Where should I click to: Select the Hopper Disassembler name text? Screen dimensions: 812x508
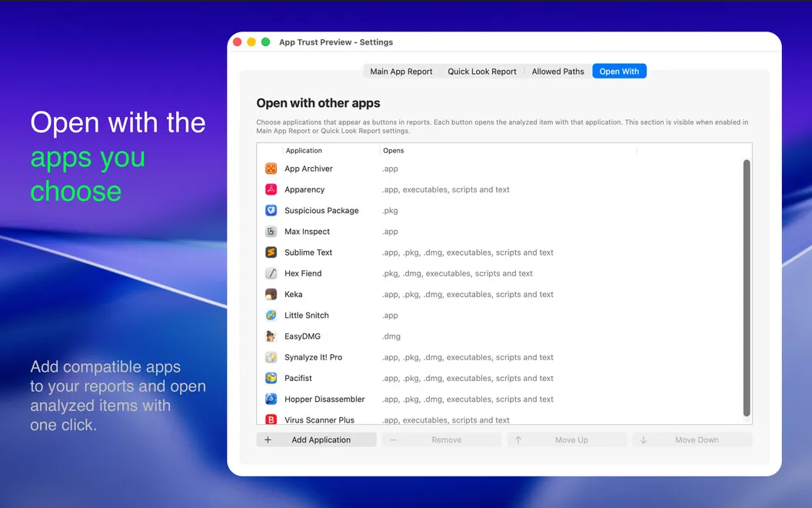tap(324, 399)
